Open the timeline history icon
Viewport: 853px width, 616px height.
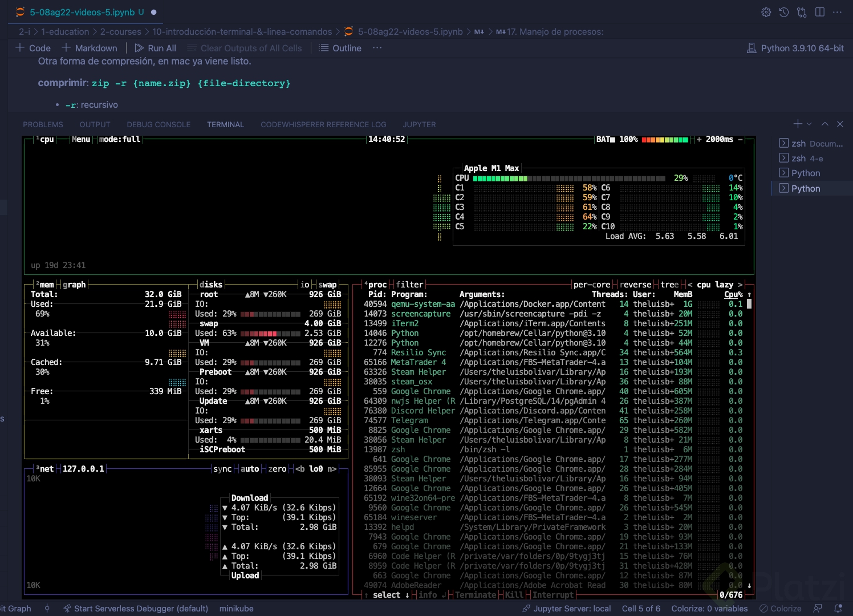[784, 12]
